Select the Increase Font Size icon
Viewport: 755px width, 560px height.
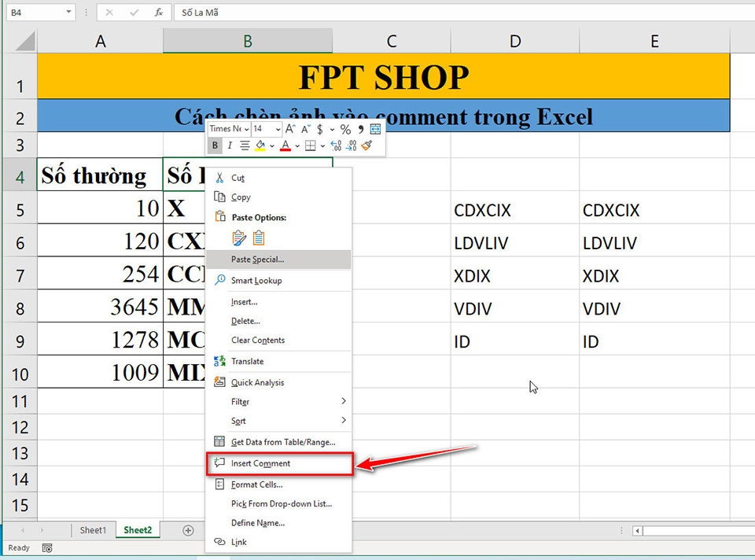point(289,129)
